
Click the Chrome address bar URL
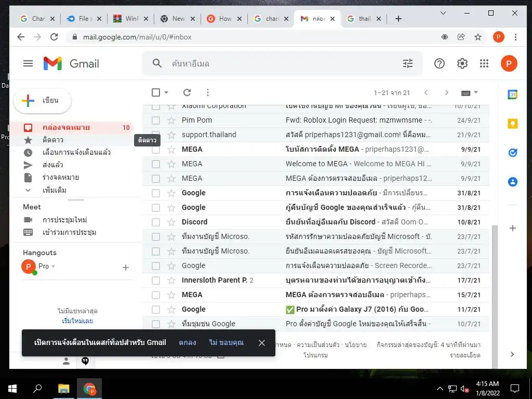137,37
